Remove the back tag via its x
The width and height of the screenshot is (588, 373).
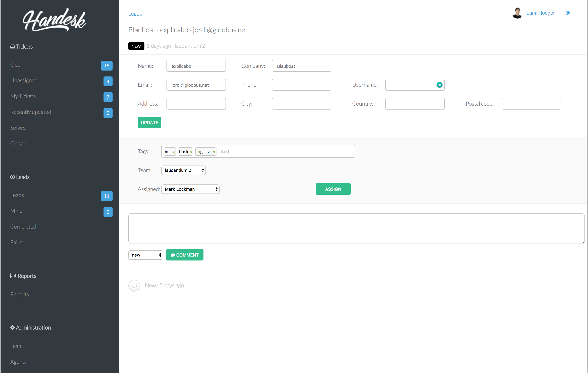191,152
